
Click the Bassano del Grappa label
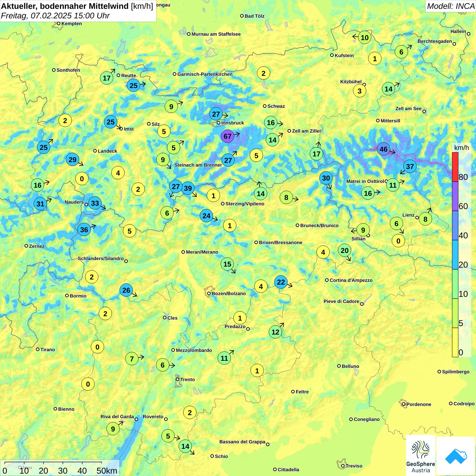coord(242,442)
